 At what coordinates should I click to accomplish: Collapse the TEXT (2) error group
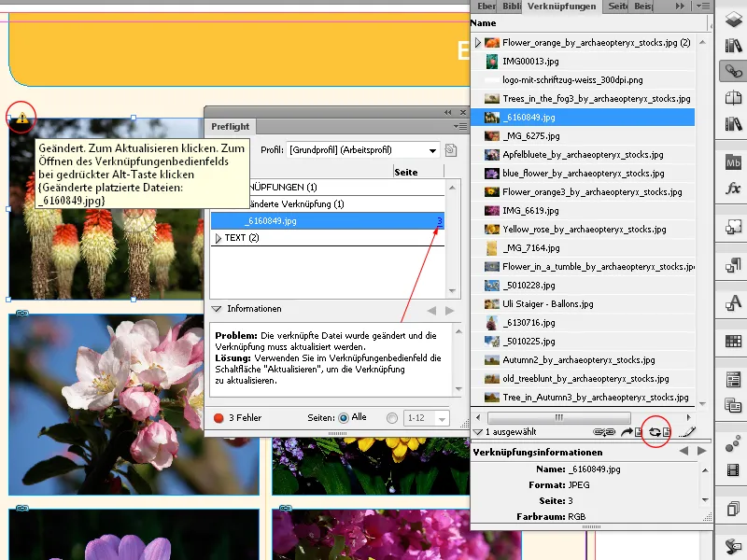(x=217, y=238)
